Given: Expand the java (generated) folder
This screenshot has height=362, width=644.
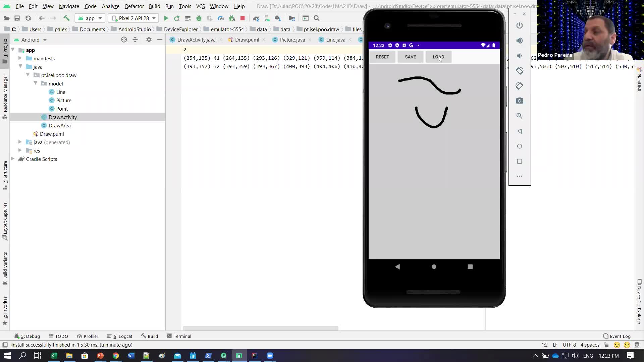Looking at the screenshot, I should click(x=20, y=142).
